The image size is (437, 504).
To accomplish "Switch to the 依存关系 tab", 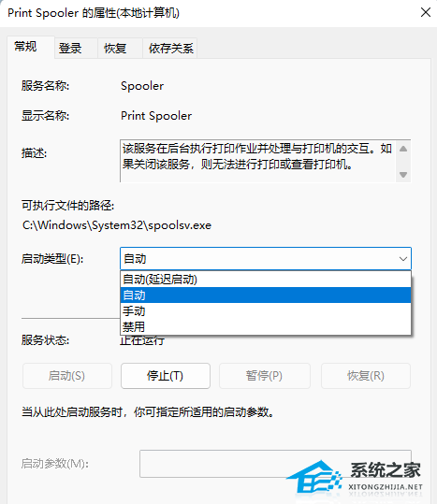I will click(x=169, y=49).
